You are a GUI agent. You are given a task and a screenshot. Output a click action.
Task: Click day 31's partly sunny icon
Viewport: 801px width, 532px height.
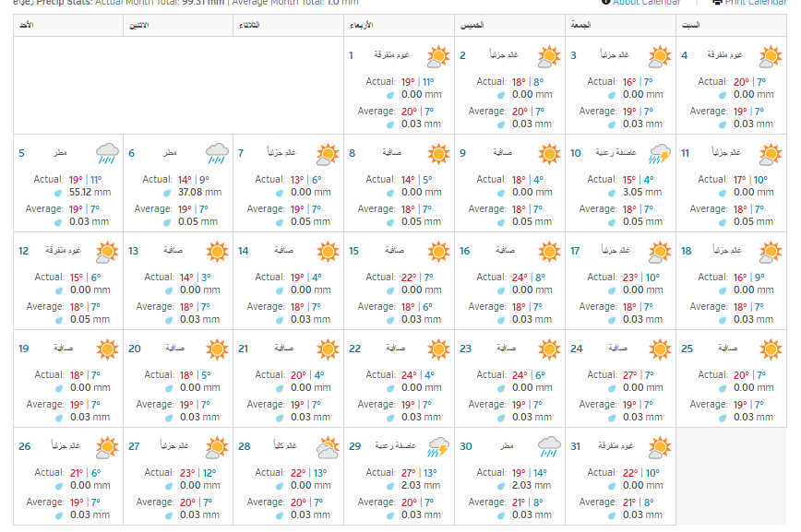point(660,447)
